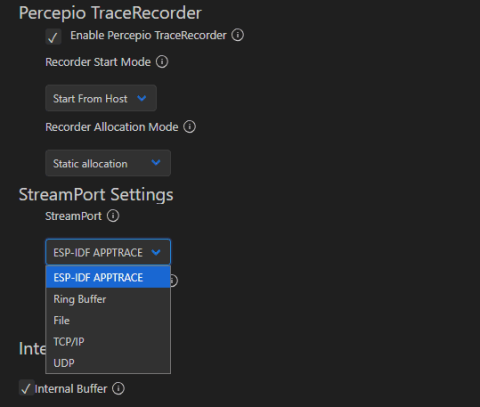Image resolution: width=480 pixels, height=407 pixels.
Task: Open the StreamPort info icon
Action: pyautogui.click(x=113, y=216)
